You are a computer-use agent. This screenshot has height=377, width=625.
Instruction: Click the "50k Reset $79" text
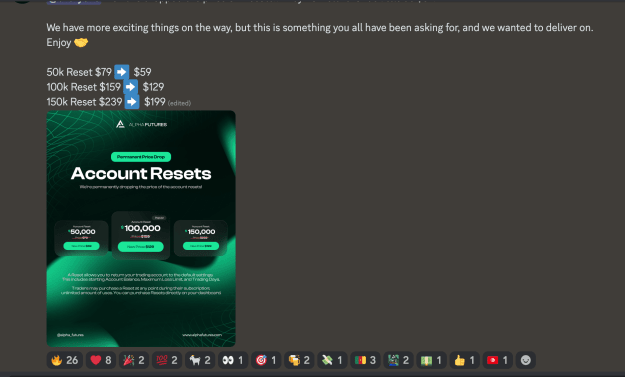pyautogui.click(x=79, y=72)
